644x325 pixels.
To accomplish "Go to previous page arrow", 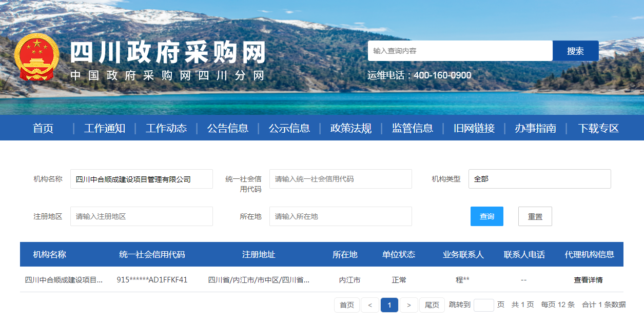I will tap(369, 305).
